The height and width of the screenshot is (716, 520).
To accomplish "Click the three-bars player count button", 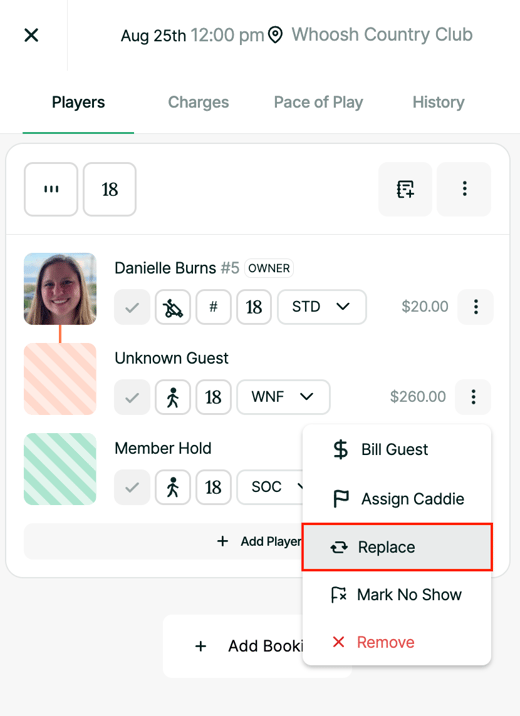I will 51,189.
